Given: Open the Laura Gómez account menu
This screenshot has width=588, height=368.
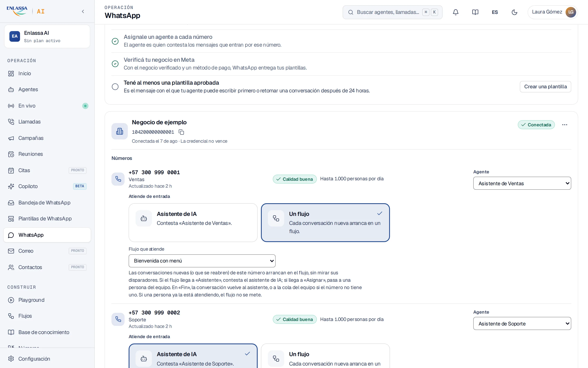Looking at the screenshot, I should click(x=552, y=12).
